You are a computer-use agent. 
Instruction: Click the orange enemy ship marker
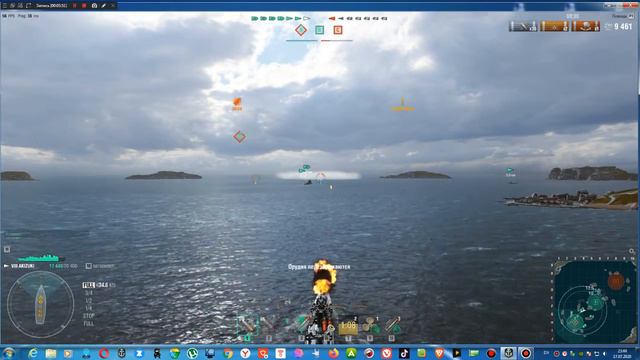[x=237, y=103]
